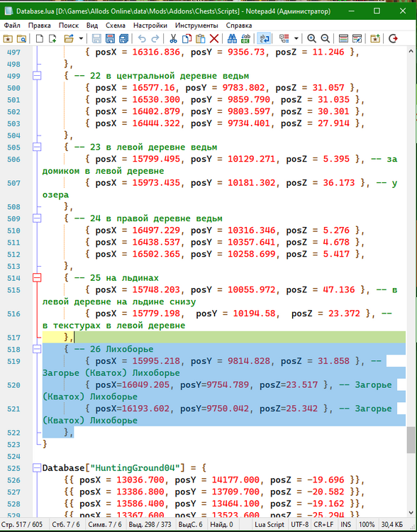Open the Инструменты menu
The height and width of the screenshot is (532, 417).
pyautogui.click(x=196, y=26)
